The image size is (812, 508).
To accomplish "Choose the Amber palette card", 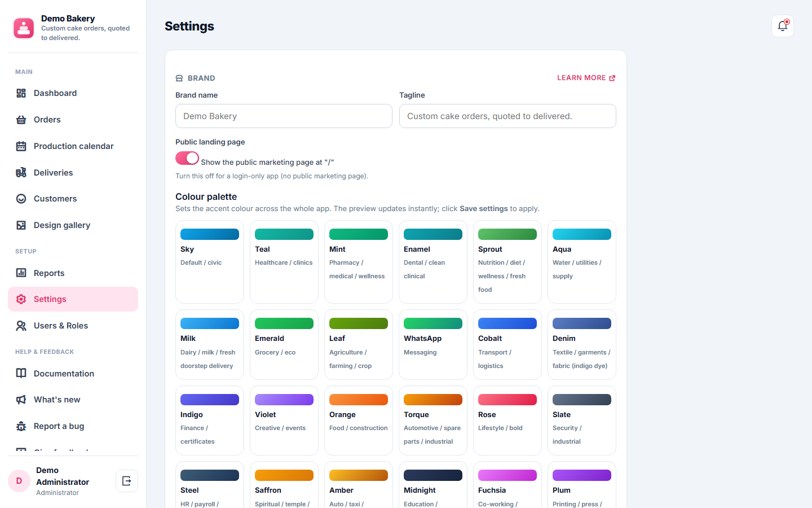I will click(359, 485).
